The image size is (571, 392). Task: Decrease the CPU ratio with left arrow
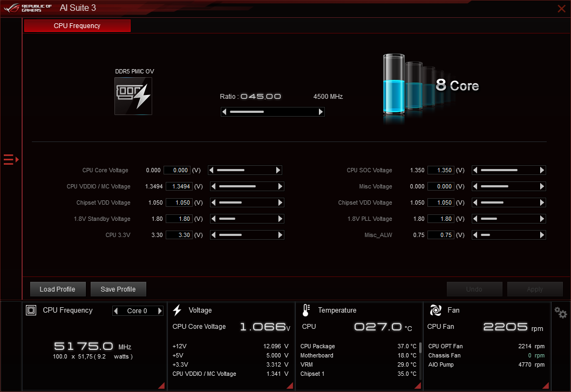[x=225, y=112]
